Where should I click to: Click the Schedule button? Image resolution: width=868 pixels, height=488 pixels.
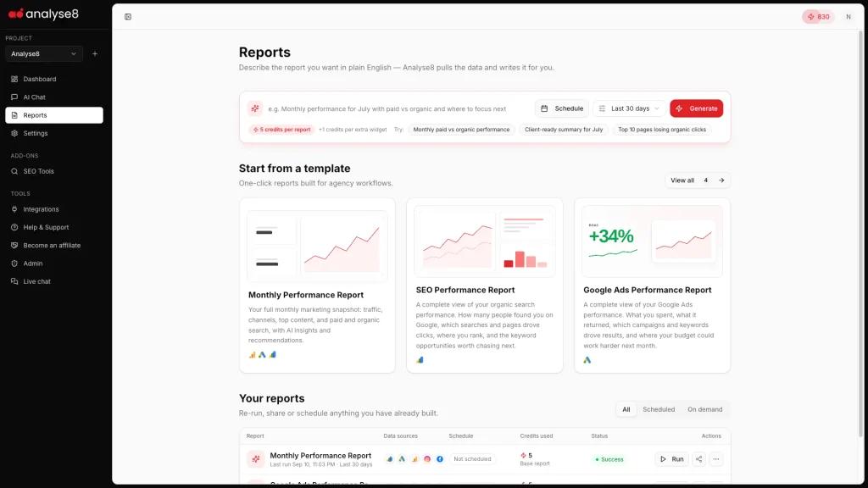(562, 108)
